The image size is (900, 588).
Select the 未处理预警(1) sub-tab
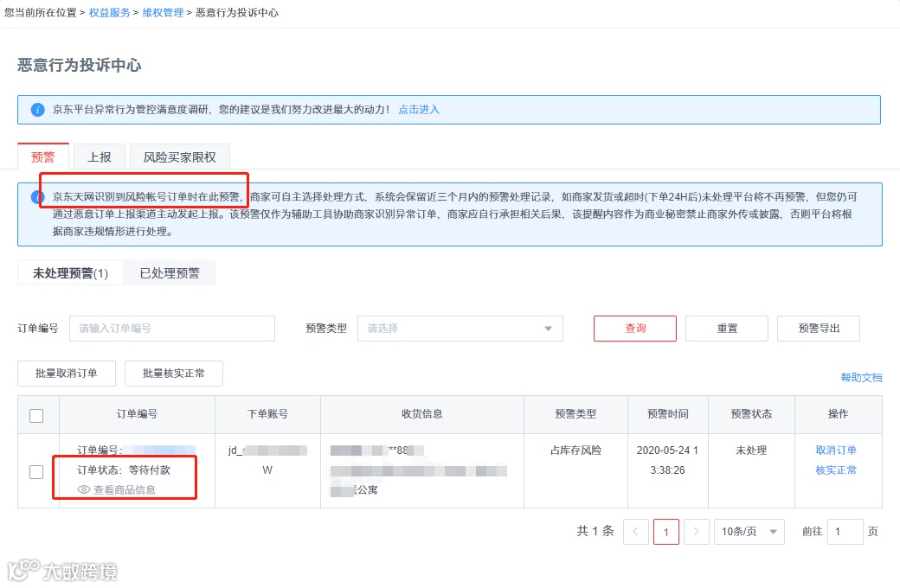pyautogui.click(x=70, y=273)
